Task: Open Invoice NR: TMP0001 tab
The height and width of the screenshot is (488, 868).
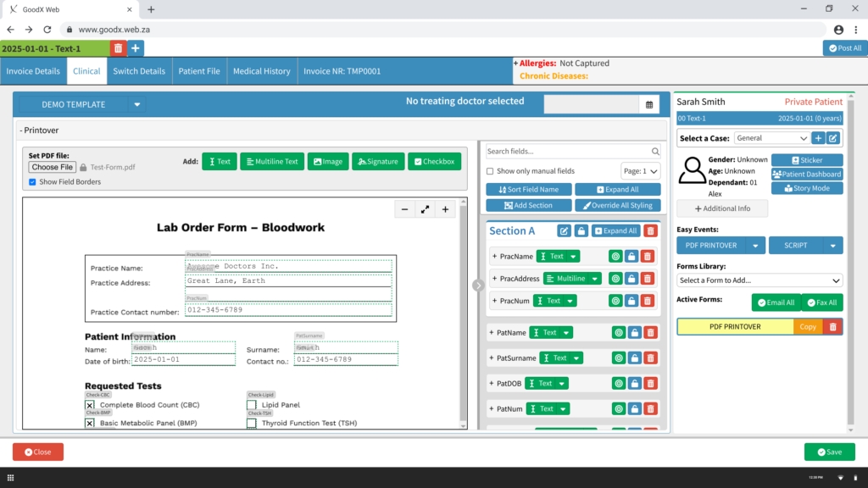Action: point(342,71)
